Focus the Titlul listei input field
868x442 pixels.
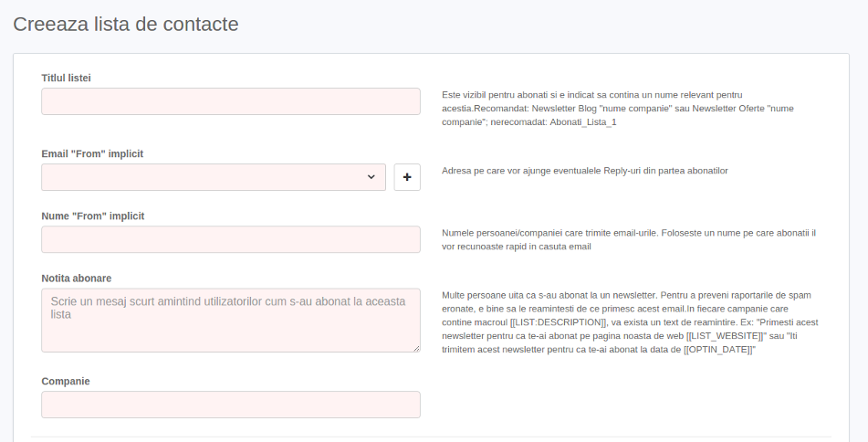tap(230, 101)
